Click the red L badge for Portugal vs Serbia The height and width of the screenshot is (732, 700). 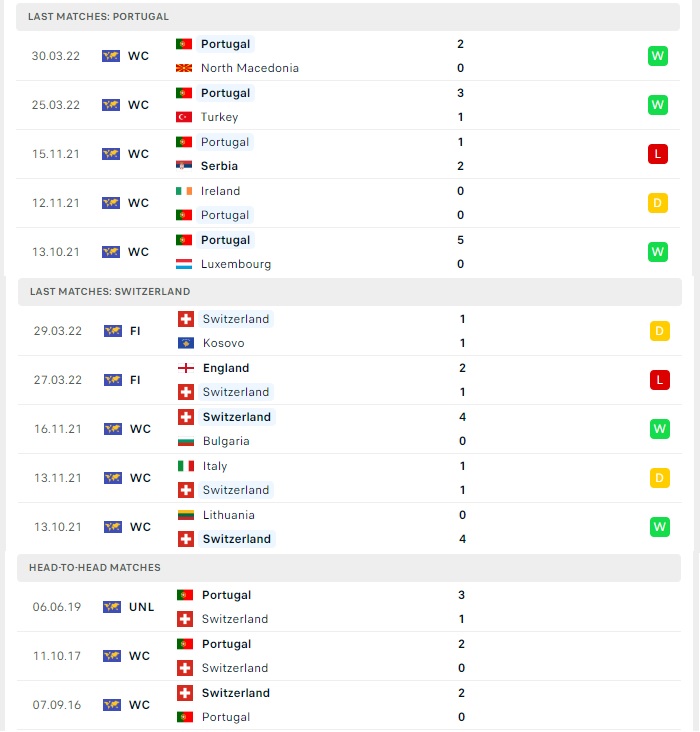658,154
